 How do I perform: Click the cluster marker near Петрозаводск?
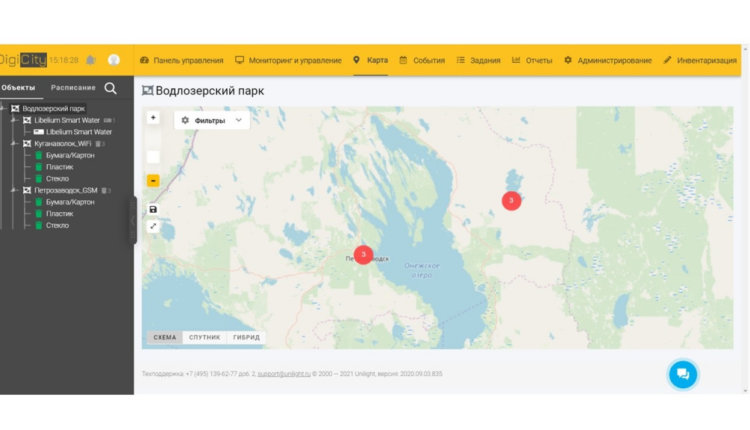[x=363, y=255]
